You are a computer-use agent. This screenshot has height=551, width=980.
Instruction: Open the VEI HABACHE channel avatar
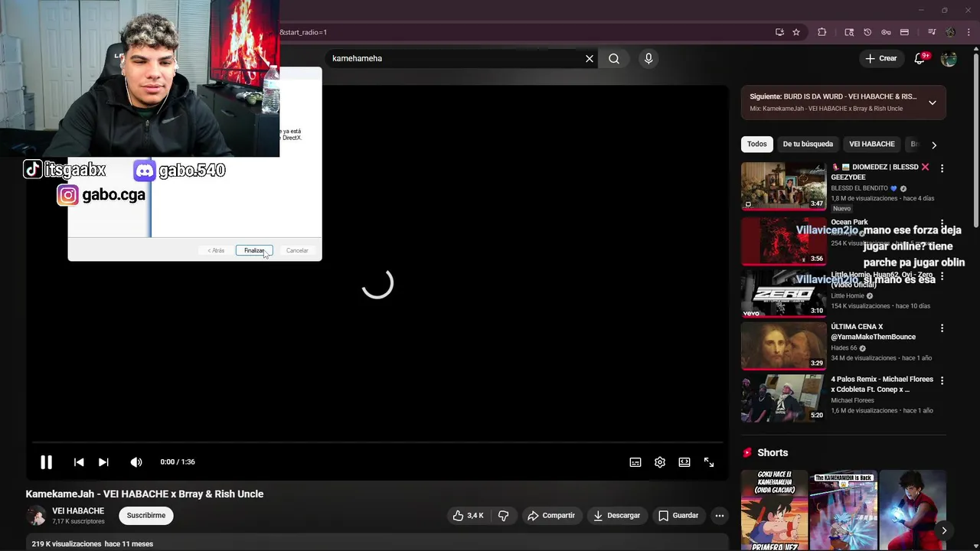click(36, 515)
